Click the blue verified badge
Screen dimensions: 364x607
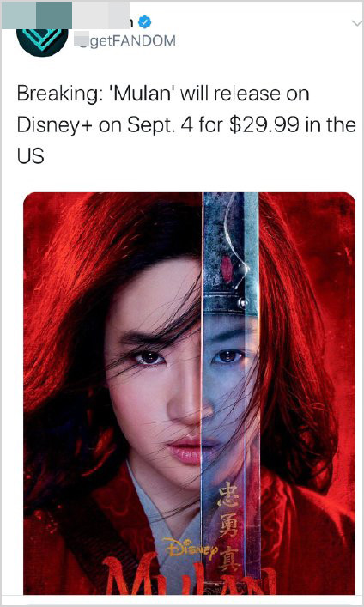point(145,23)
